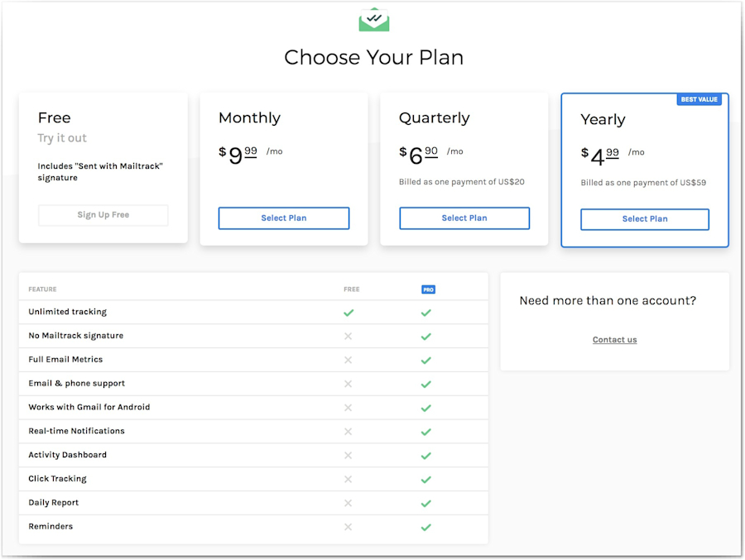Click the Free plan heading
The image size is (745, 560).
coord(54,117)
